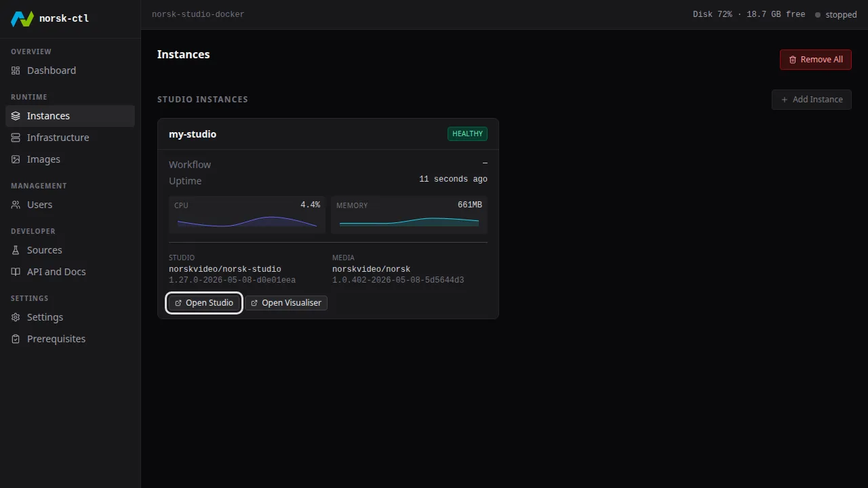Open Visualiser for my-studio
This screenshot has height=488, width=868.
[286, 303]
